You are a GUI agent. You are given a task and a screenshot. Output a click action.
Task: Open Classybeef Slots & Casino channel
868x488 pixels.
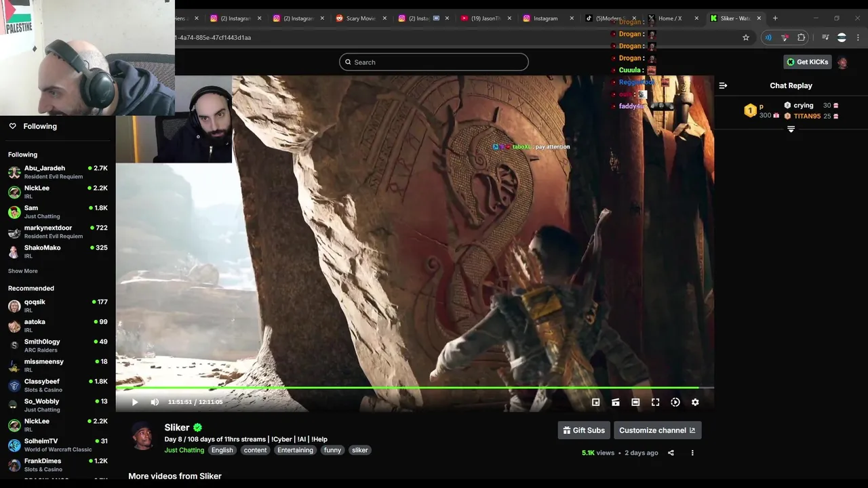[x=58, y=386]
